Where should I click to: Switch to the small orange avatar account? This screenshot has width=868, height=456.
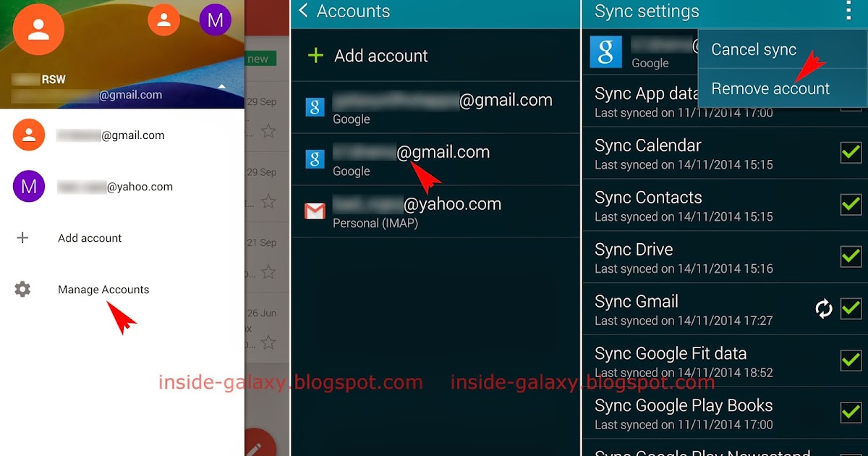pyautogui.click(x=164, y=20)
